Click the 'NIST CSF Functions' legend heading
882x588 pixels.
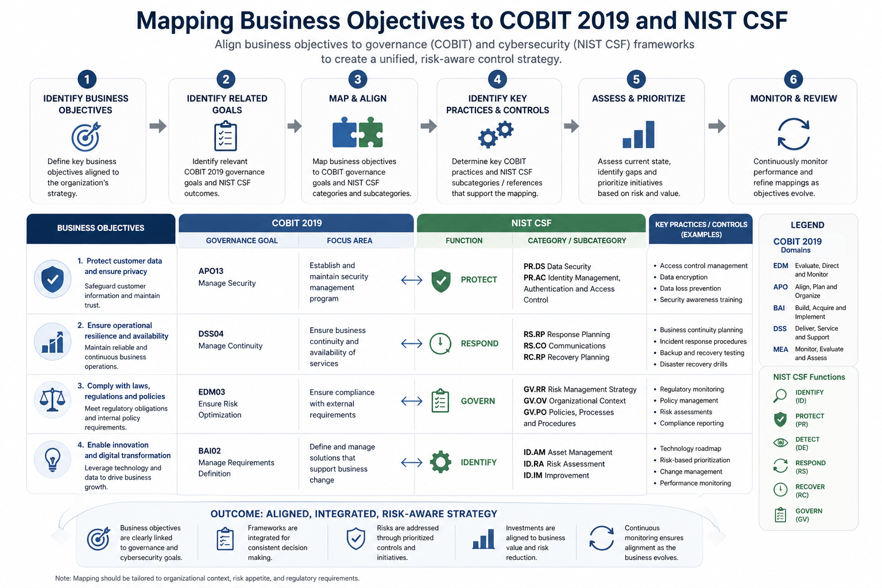(x=809, y=377)
